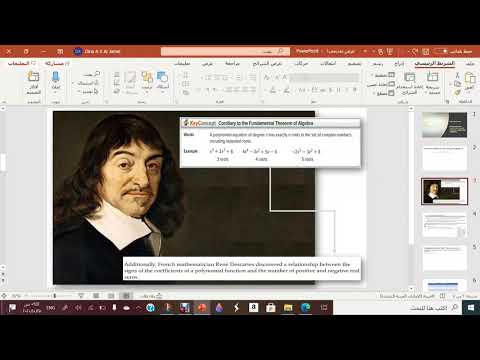Switch to the Design tab
The image size is (480, 360).
(354, 63)
